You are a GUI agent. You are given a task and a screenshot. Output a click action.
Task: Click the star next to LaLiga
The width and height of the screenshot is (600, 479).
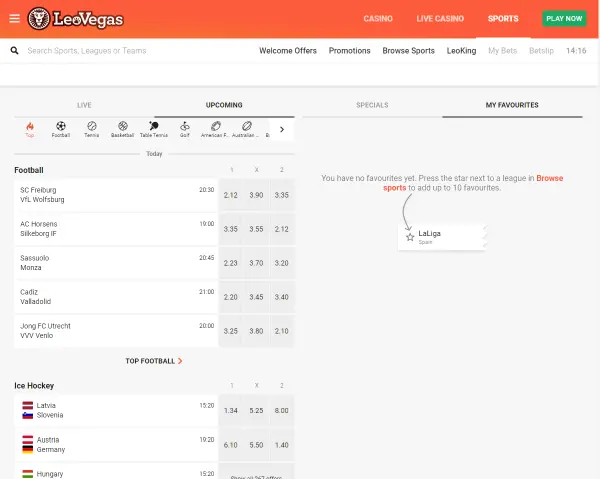click(x=410, y=237)
